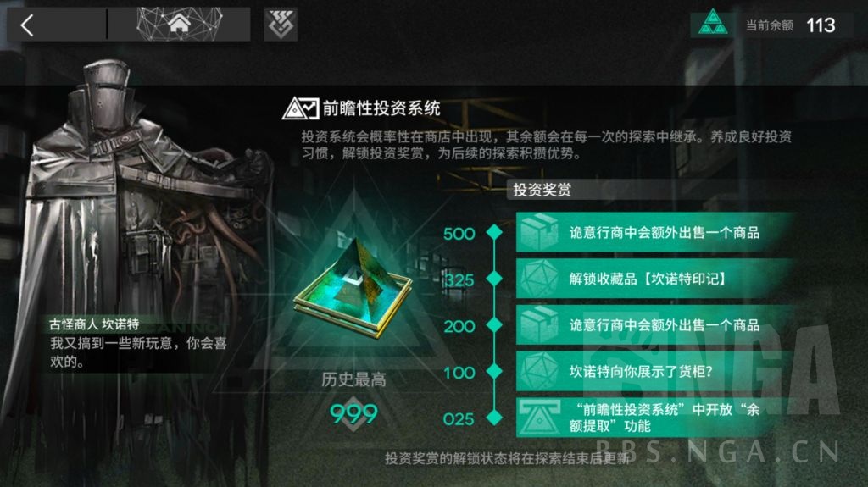Screen dimensions: 868x487
Task: Click the 500 milestone diamond marker
Action: [494, 232]
